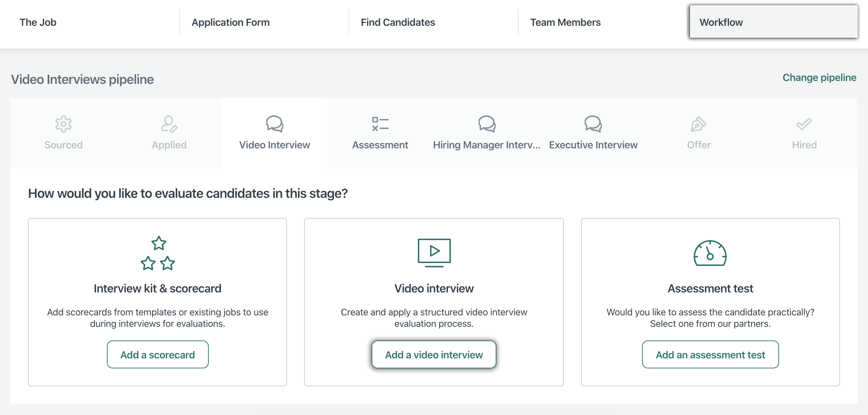Click the Interview kit & scorecard heading

157,288
